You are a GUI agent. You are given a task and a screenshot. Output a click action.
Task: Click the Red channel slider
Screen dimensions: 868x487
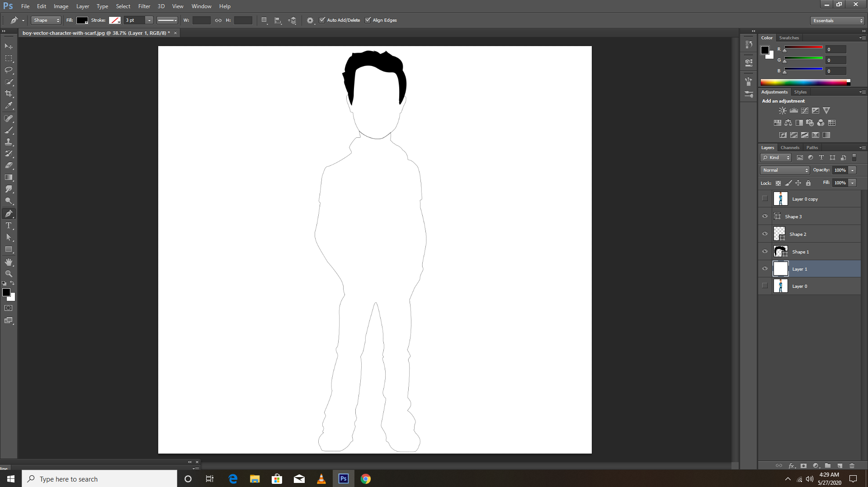click(803, 47)
